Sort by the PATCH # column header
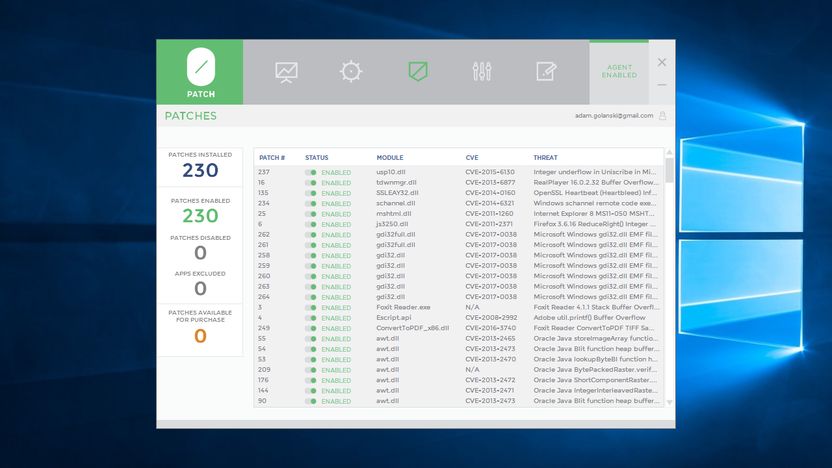 (272, 158)
